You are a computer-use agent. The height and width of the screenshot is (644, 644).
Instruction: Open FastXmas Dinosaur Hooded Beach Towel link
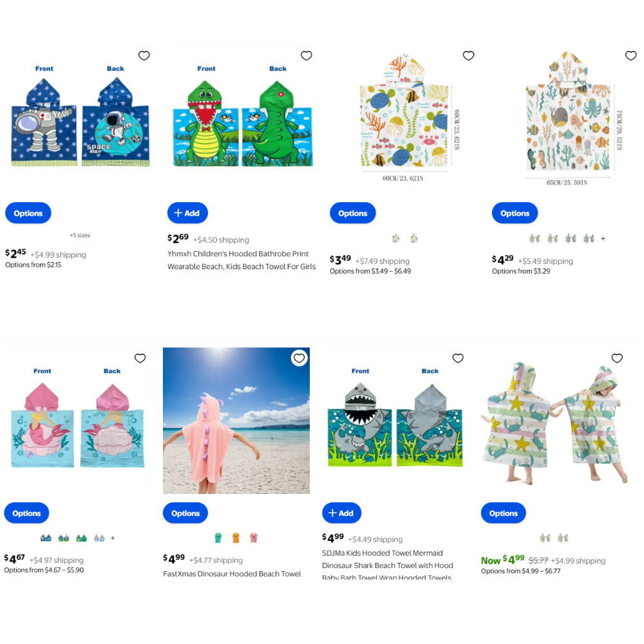click(232, 574)
